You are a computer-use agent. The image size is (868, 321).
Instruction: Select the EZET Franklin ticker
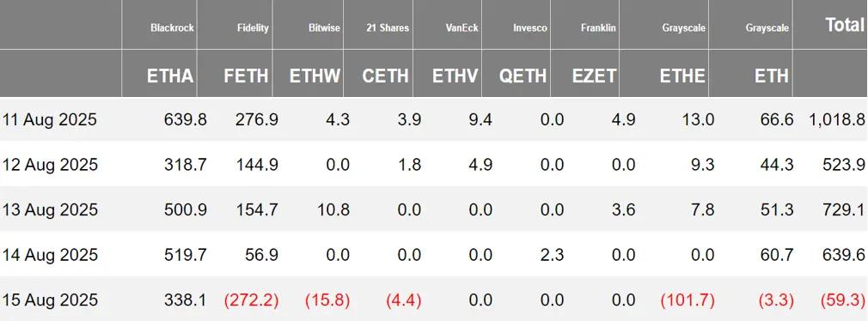point(594,76)
